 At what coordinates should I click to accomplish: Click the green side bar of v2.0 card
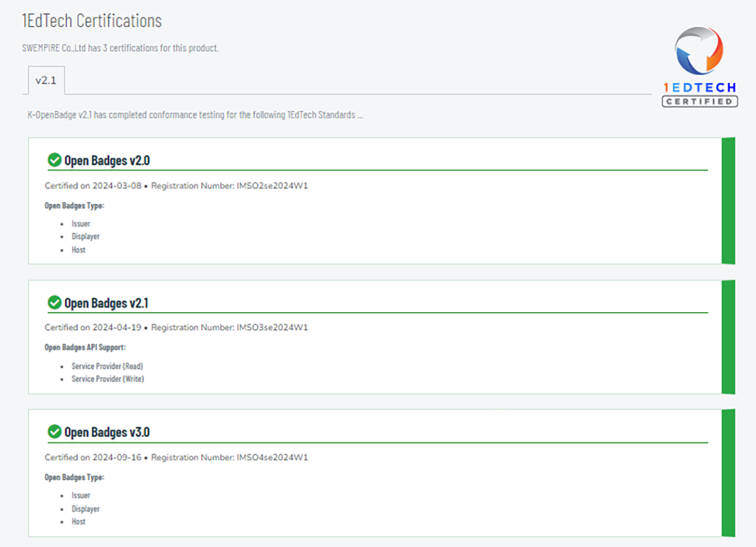point(728,201)
